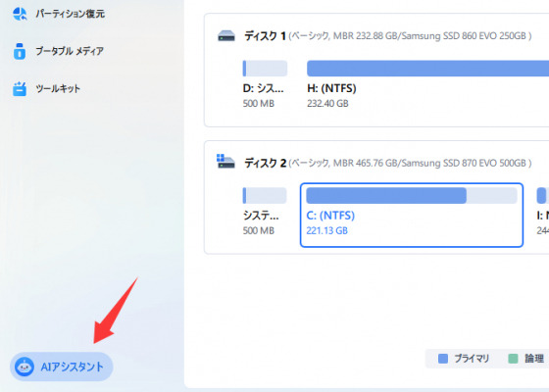The image size is (549, 392).
Task: Click the 論理 green legend swatch
Action: coord(513,359)
